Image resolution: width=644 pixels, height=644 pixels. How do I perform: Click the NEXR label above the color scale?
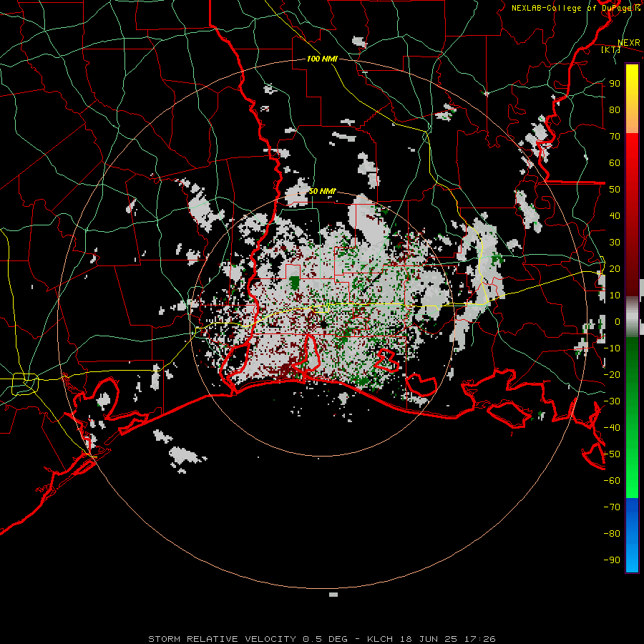pyautogui.click(x=629, y=43)
